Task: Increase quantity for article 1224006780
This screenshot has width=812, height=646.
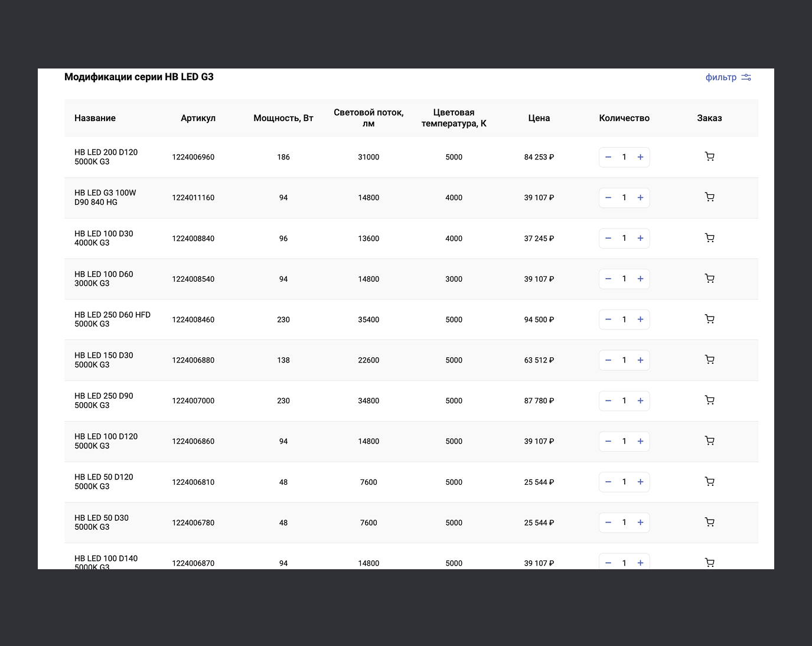Action: tap(640, 523)
